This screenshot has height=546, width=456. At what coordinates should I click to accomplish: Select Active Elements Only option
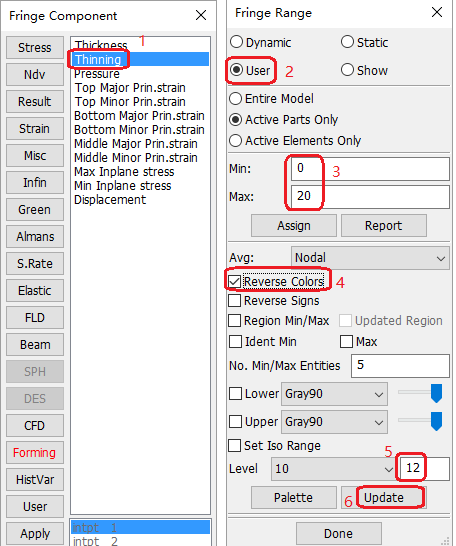(236, 140)
